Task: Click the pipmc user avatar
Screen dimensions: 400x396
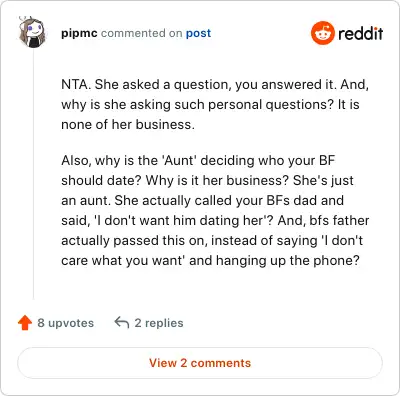Action: click(32, 32)
